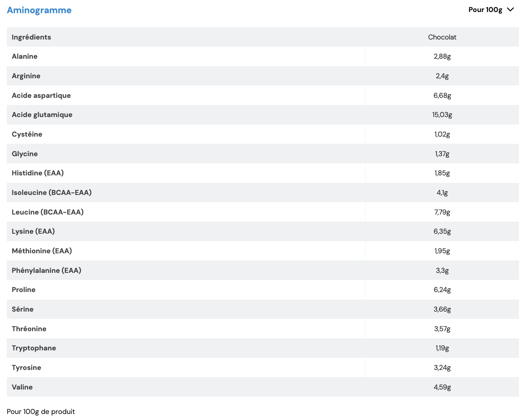This screenshot has height=420, width=525.
Task: Click the chevron next to Pour 100g
Action: (x=511, y=10)
